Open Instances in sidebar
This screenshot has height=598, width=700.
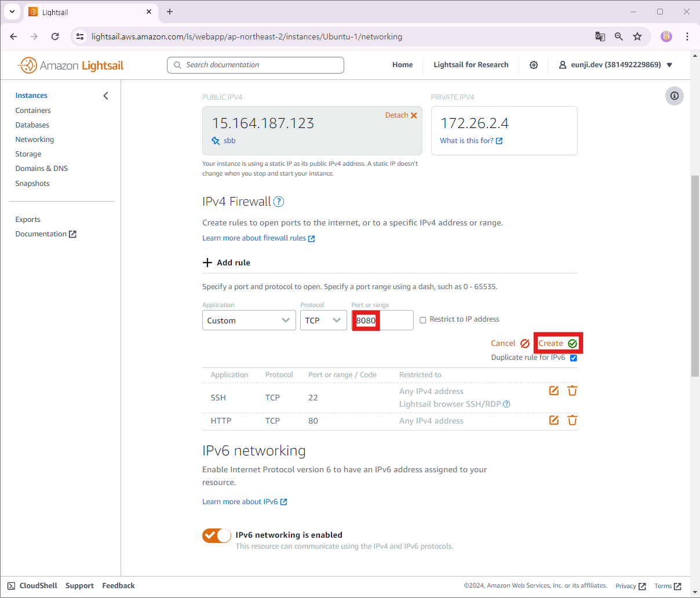click(31, 96)
